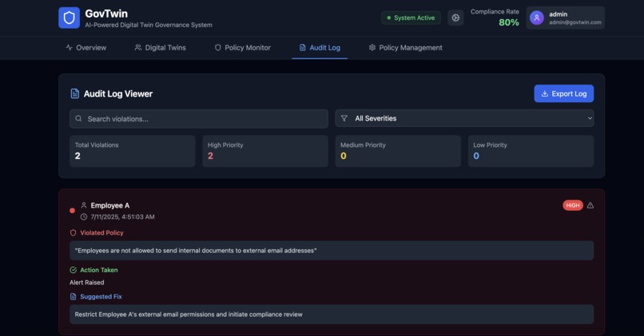Viewport: 644px width, 336px height.
Task: Click the Medium Priority stat card
Action: 398,151
